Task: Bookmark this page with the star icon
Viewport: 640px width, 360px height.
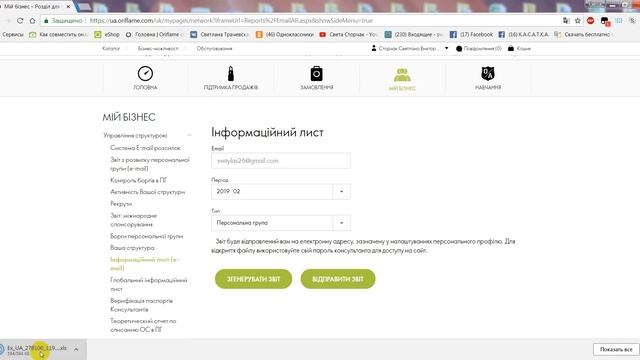Action: click(578, 20)
